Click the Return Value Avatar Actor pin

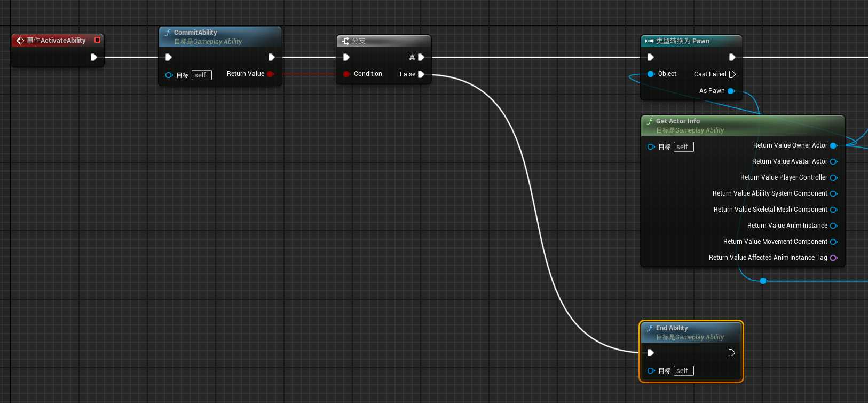[x=833, y=161]
